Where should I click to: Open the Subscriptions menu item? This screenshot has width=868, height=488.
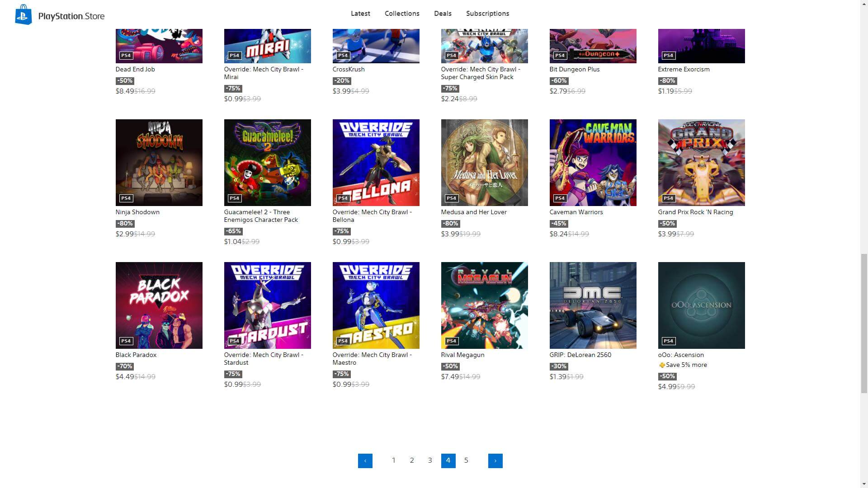click(487, 14)
